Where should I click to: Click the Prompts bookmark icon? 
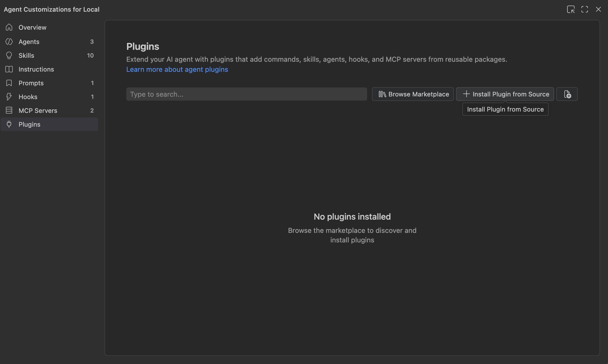pyautogui.click(x=9, y=83)
